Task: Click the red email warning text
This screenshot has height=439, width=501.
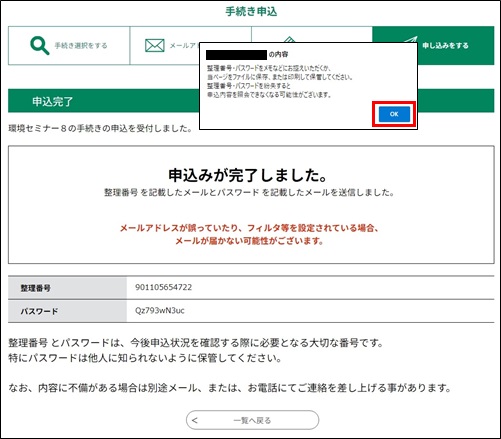Action: click(249, 234)
